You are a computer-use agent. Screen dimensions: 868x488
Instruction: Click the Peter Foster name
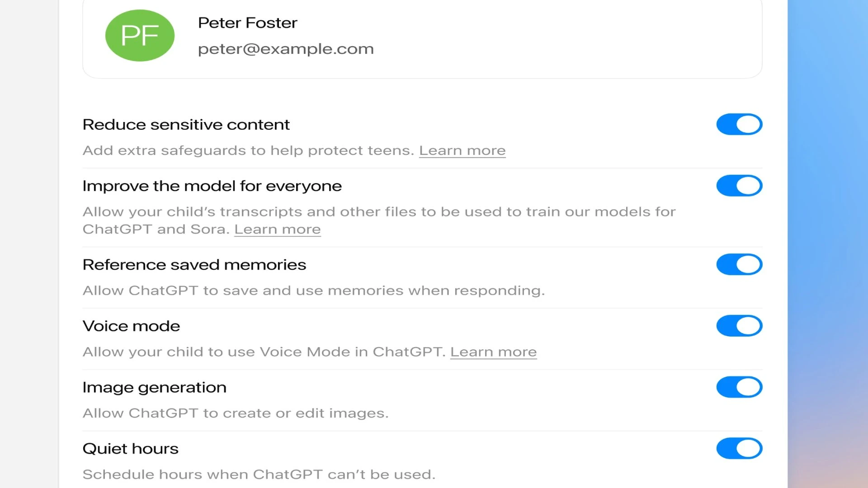point(247,23)
